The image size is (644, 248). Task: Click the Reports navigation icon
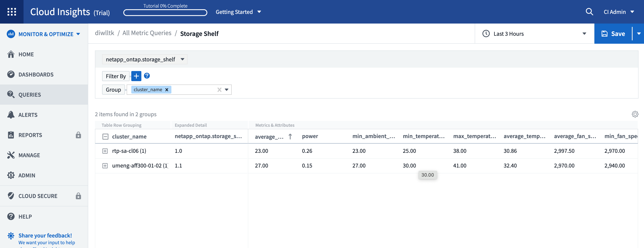(x=11, y=135)
